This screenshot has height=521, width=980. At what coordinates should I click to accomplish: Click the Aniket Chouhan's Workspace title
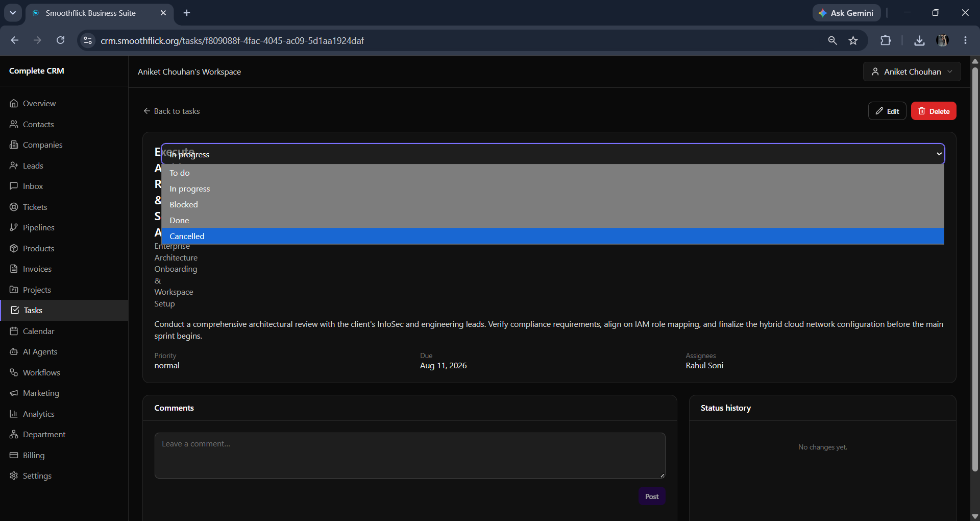(x=189, y=72)
